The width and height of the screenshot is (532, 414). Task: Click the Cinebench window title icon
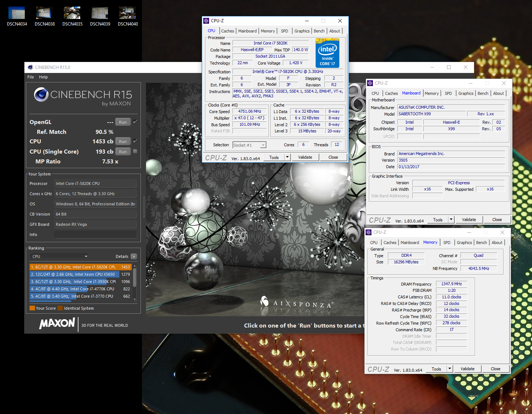30,67
